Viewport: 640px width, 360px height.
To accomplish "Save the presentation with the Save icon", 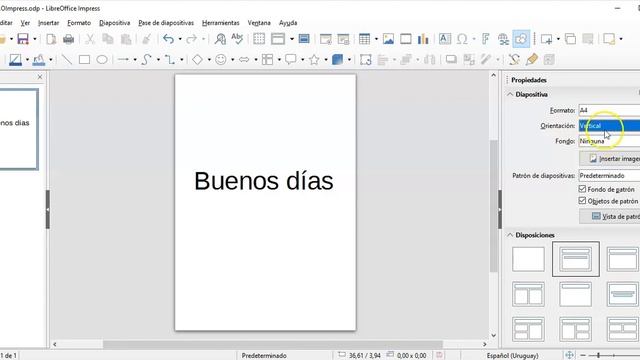I will (23, 39).
